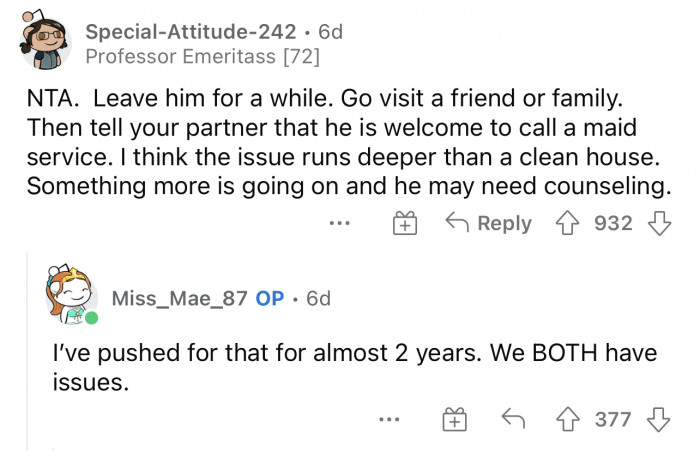The width and height of the screenshot is (700, 451).
Task: Click the 6d timestamp on OP's reply
Action: pyautogui.click(x=317, y=298)
